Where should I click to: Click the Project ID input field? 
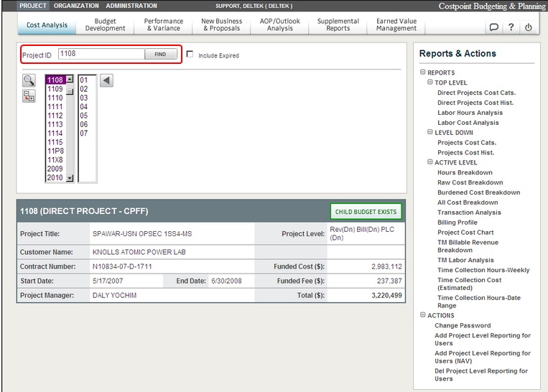pyautogui.click(x=101, y=54)
